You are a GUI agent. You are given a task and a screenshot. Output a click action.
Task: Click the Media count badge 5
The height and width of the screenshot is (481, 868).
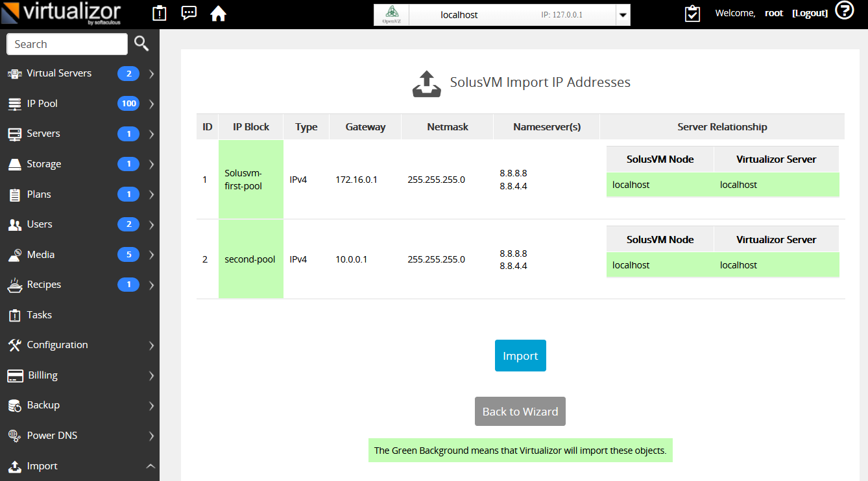click(128, 255)
